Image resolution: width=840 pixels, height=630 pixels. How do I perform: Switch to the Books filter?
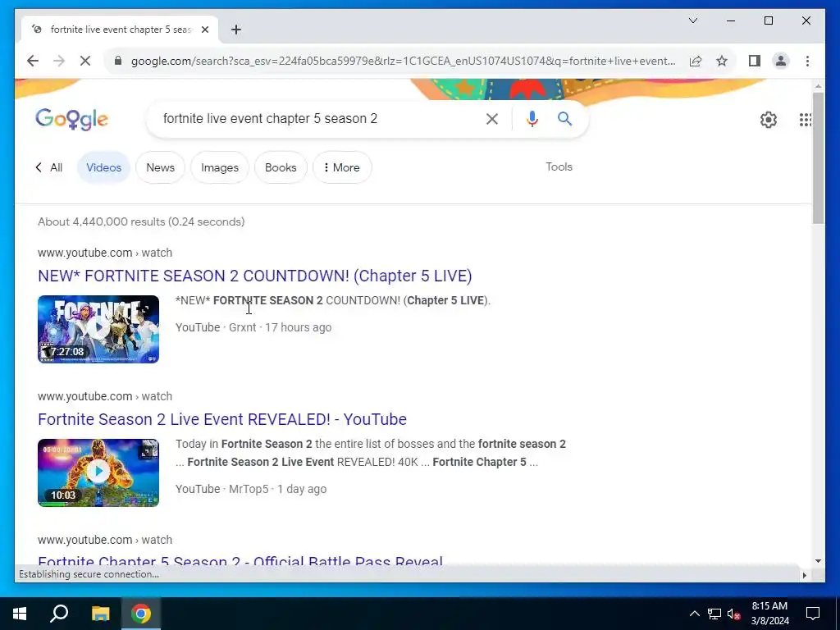(x=281, y=167)
